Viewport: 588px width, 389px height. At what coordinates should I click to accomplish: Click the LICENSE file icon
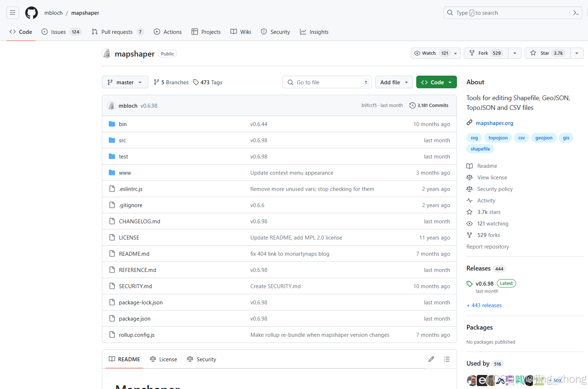pyautogui.click(x=112, y=237)
